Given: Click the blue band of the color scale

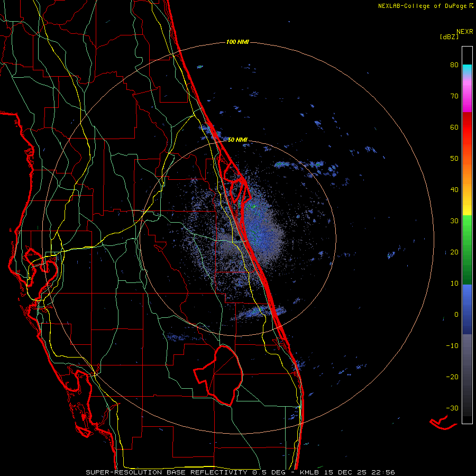Looking at the screenshot, I should tap(467, 309).
